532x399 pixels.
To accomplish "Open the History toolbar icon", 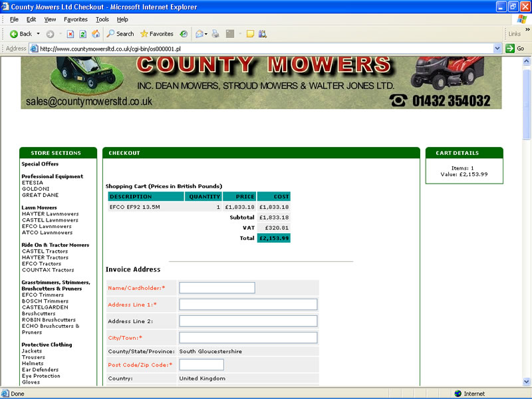I will tap(184, 34).
